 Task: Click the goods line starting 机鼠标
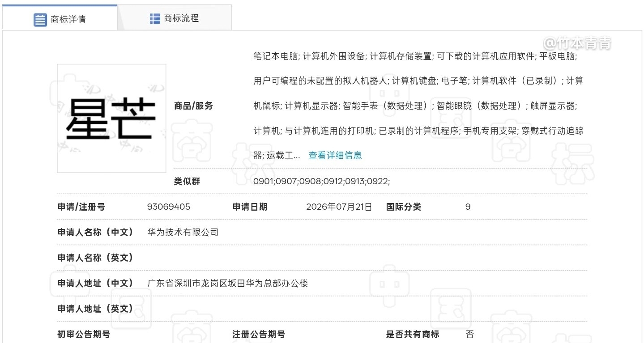coord(415,106)
